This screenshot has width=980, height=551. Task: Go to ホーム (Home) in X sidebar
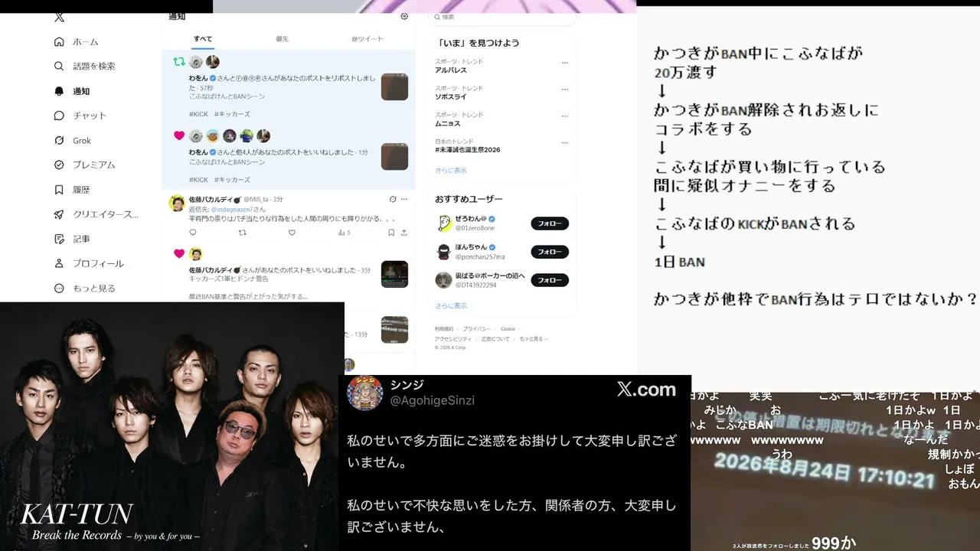[x=77, y=41]
